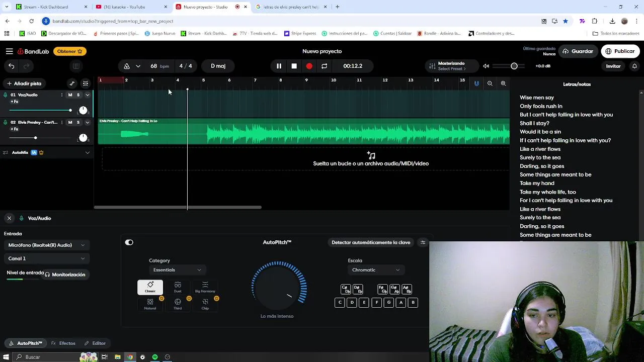The image size is (644, 362).
Task: Expand the metronome options chevron
Action: click(138, 66)
